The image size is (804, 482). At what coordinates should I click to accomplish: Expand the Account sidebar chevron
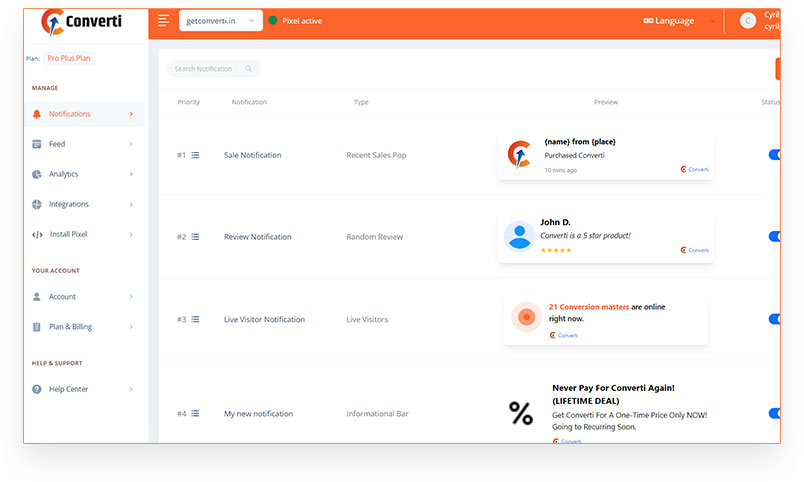coord(131,296)
